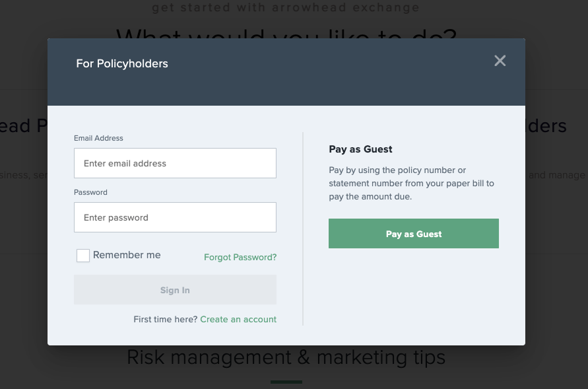Click inside the Enter email address field
The image size is (588, 389).
[174, 162]
